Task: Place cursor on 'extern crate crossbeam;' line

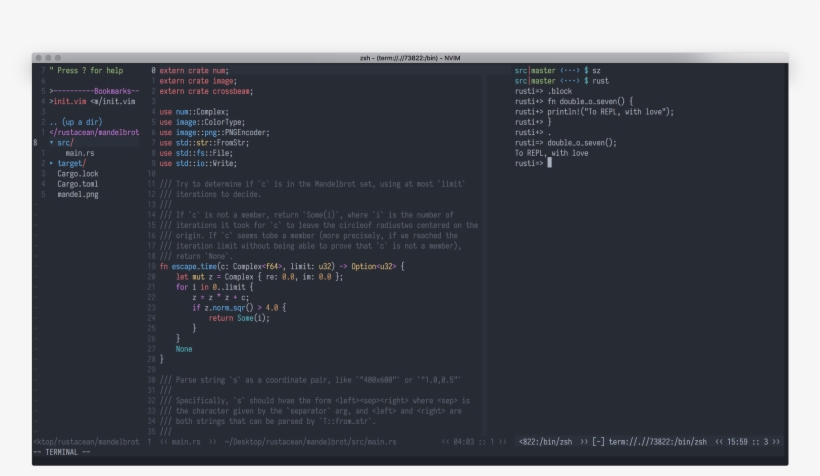Action: point(206,91)
